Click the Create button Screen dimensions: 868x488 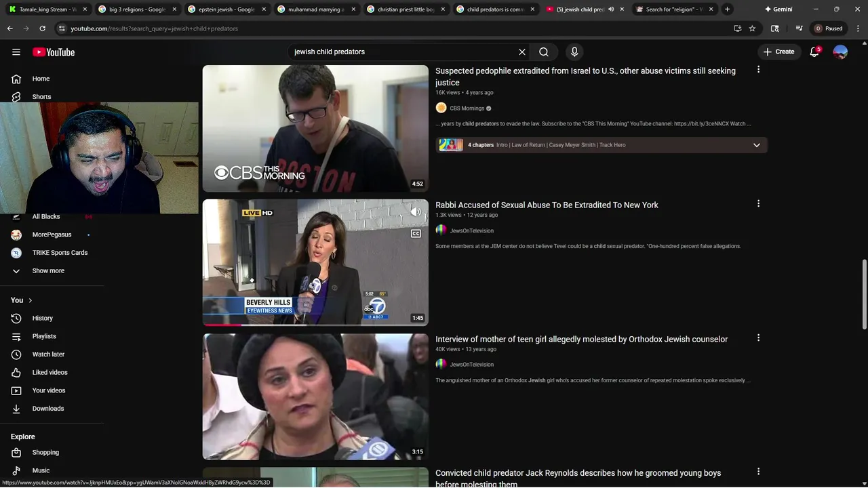click(x=778, y=52)
